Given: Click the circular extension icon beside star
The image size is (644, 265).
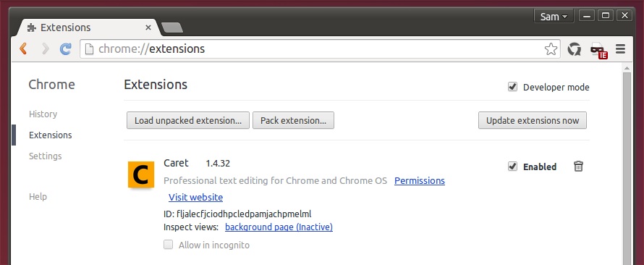Looking at the screenshot, I should tap(575, 49).
